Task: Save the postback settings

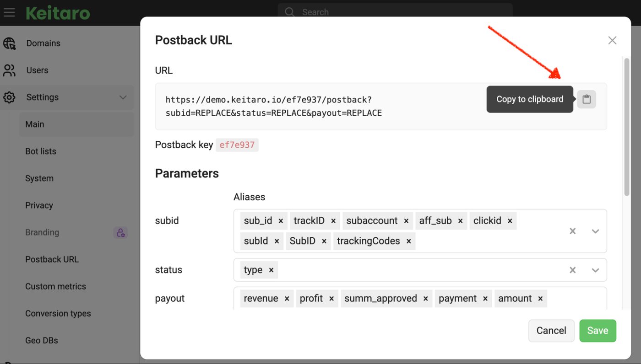Action: (598, 331)
